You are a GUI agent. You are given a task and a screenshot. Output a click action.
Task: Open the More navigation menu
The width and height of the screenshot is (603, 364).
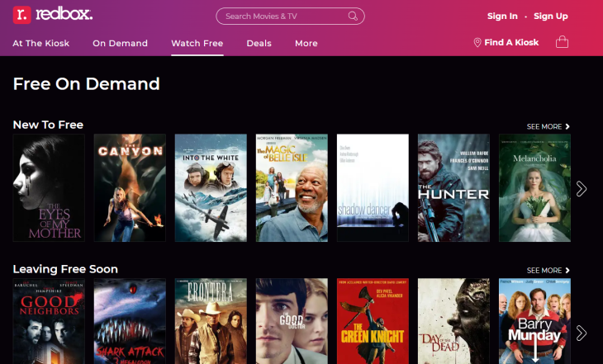point(306,44)
